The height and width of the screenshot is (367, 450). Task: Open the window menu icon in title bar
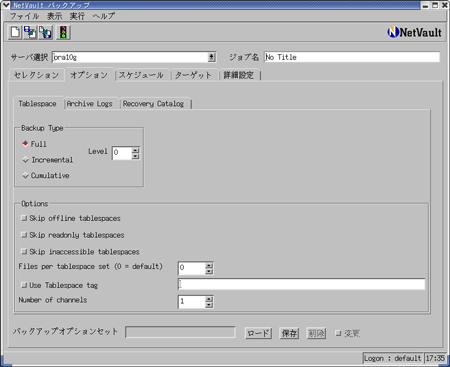(6, 5)
